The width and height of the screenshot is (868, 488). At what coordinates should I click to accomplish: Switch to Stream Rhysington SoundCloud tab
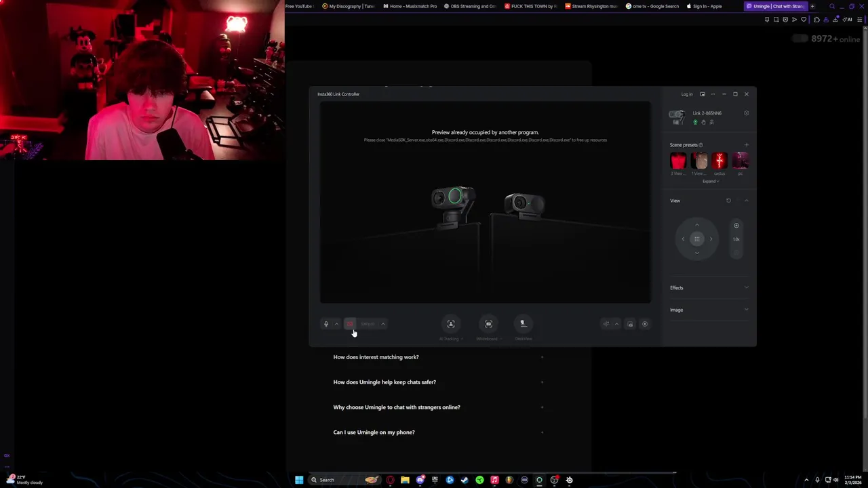tap(591, 6)
